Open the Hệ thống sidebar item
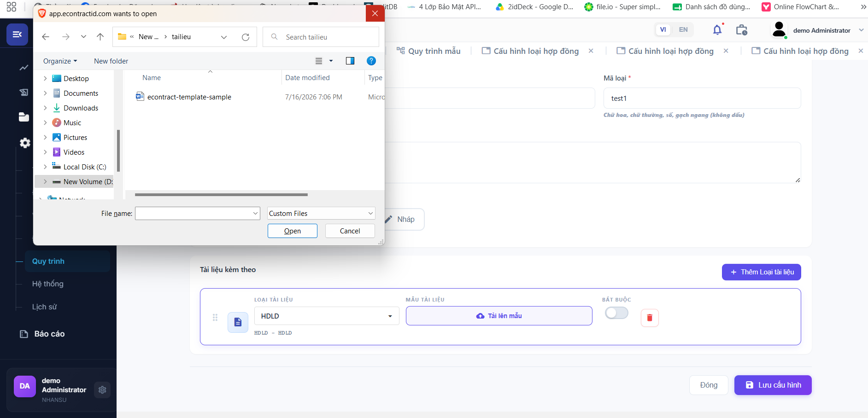The height and width of the screenshot is (418, 868). point(48,284)
